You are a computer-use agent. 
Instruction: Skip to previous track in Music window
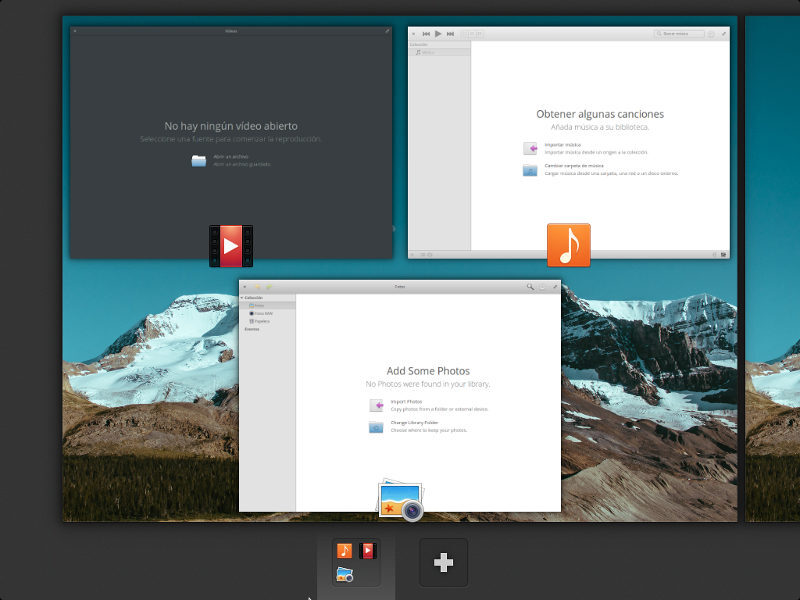click(x=426, y=34)
